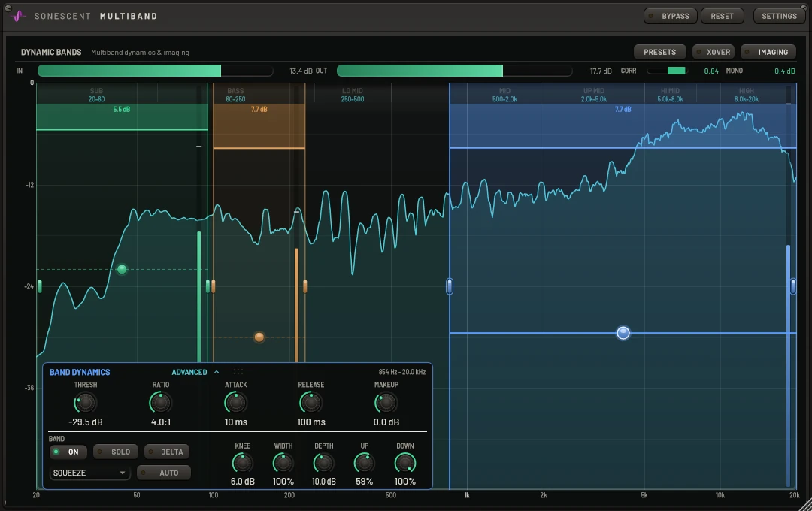Click the 0.0 dB makeup value
Image resolution: width=812 pixels, height=511 pixels.
click(386, 422)
